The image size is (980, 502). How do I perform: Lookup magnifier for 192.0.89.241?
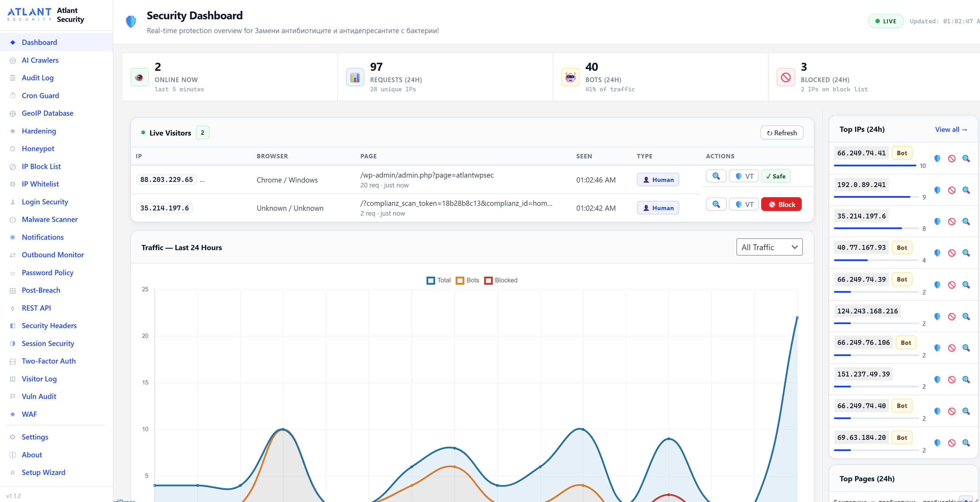(966, 190)
